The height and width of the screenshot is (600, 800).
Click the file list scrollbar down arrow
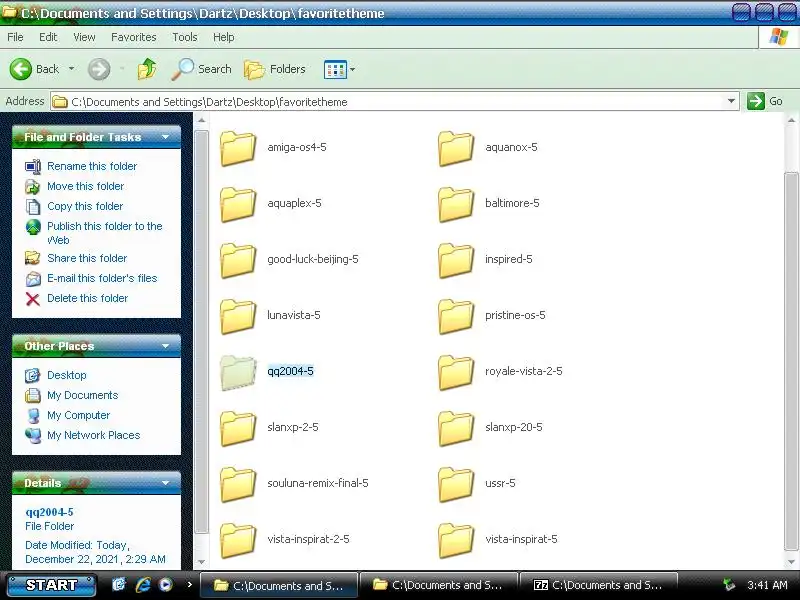pyautogui.click(x=791, y=562)
